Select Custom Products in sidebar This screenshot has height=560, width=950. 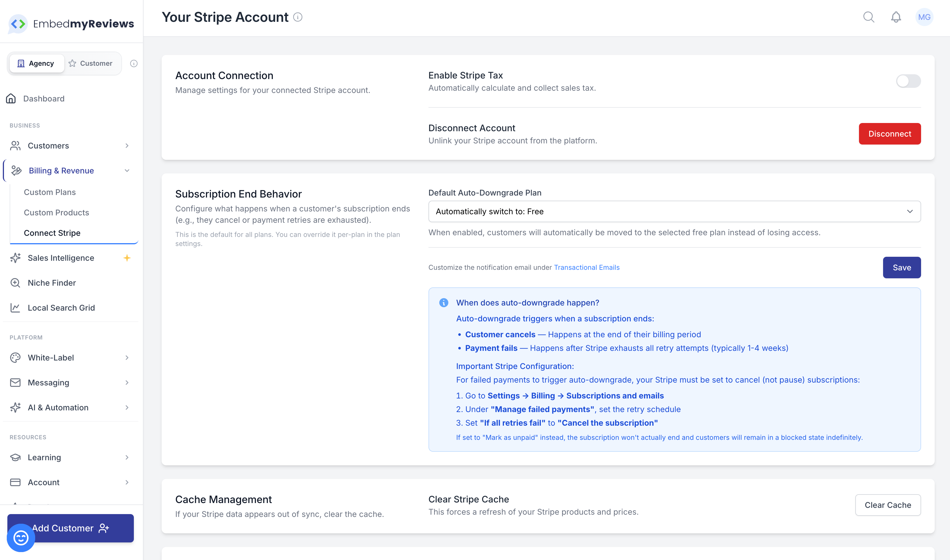point(56,213)
